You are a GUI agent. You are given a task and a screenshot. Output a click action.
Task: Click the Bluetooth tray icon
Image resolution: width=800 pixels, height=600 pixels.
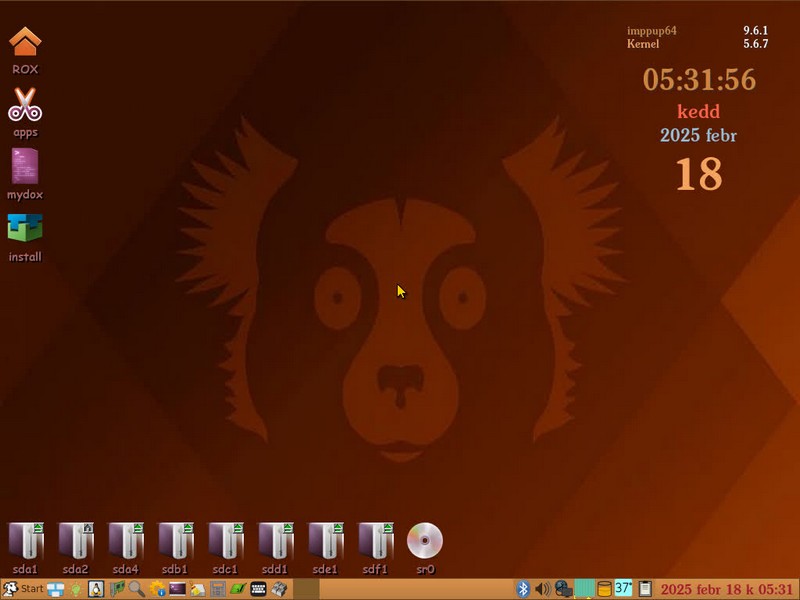pyautogui.click(x=523, y=589)
